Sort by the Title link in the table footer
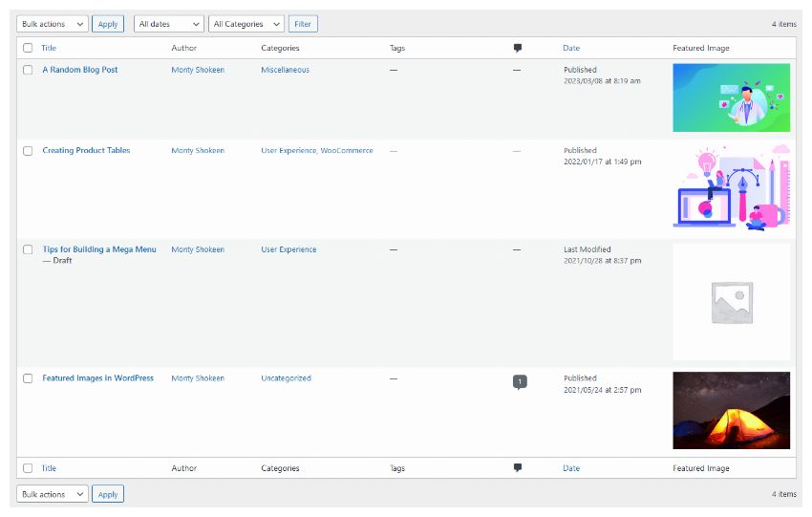 click(49, 468)
